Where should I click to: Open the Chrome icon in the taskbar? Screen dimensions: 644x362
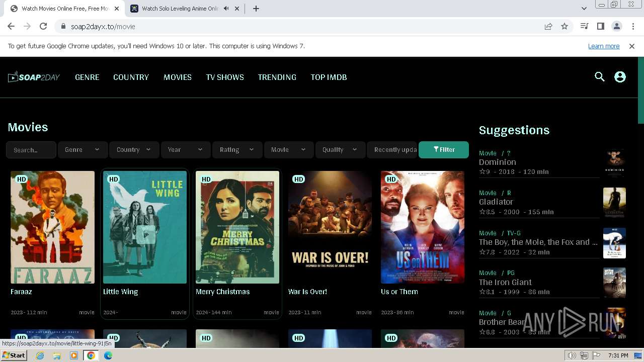[91, 355]
